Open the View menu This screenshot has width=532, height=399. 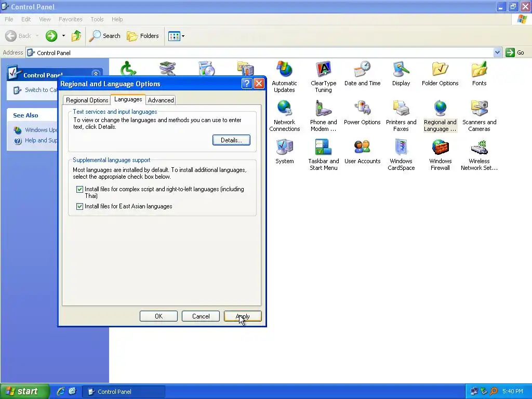45,19
